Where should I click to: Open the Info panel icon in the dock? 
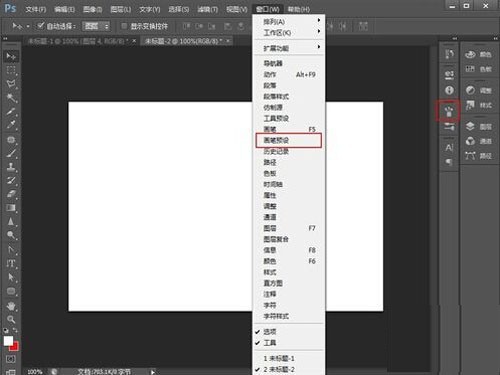[x=449, y=90]
